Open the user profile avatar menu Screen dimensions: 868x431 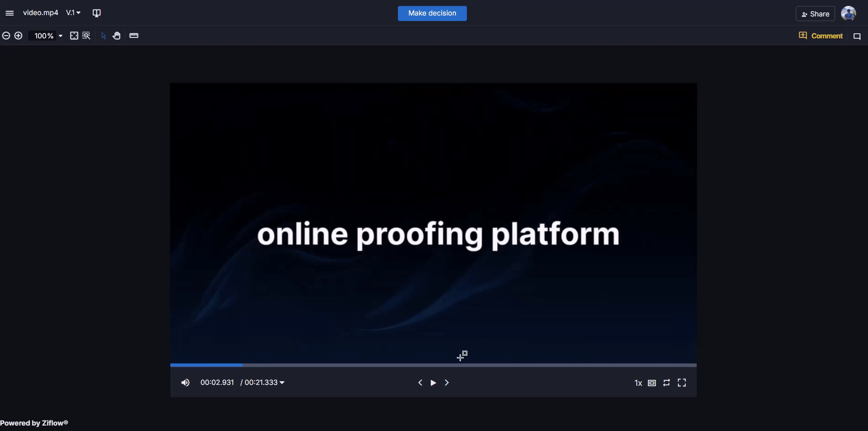coord(848,14)
